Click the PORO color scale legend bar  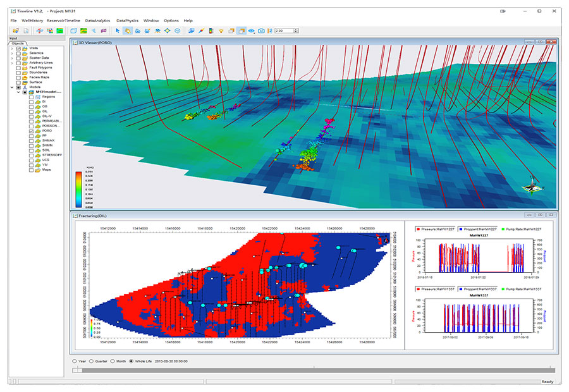coord(78,189)
